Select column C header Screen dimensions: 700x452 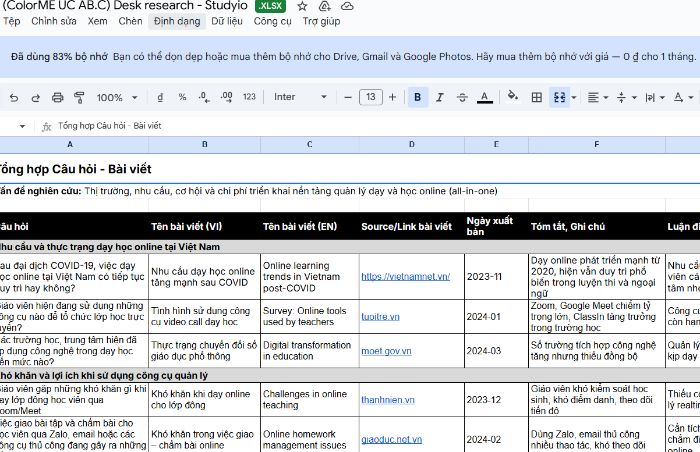tap(310, 144)
